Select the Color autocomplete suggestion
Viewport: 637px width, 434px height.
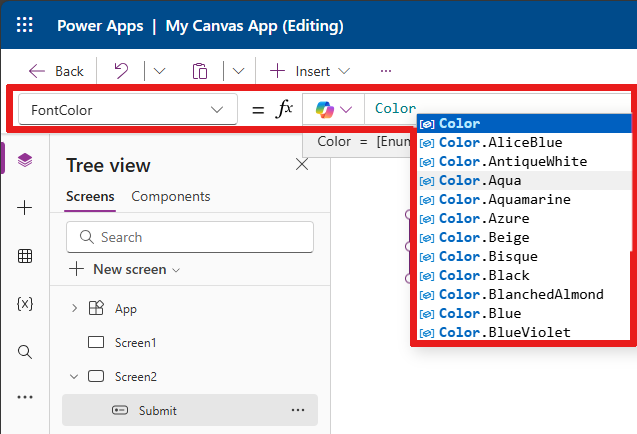(524, 123)
